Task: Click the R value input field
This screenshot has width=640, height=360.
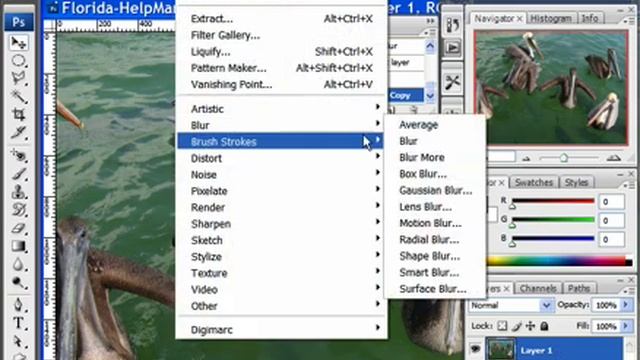Action: (611, 202)
